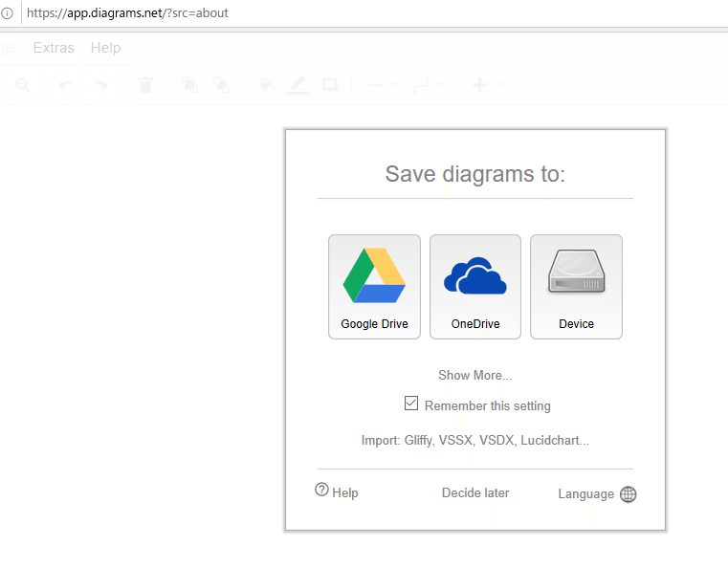Click the Save diagrams to: heading
The image size is (728, 568).
click(474, 174)
